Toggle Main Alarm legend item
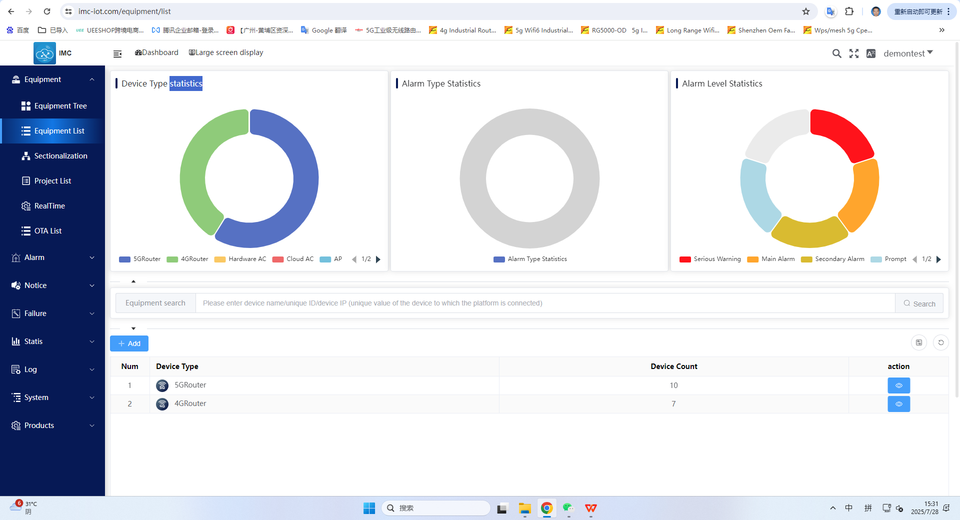The width and height of the screenshot is (960, 520). click(771, 259)
